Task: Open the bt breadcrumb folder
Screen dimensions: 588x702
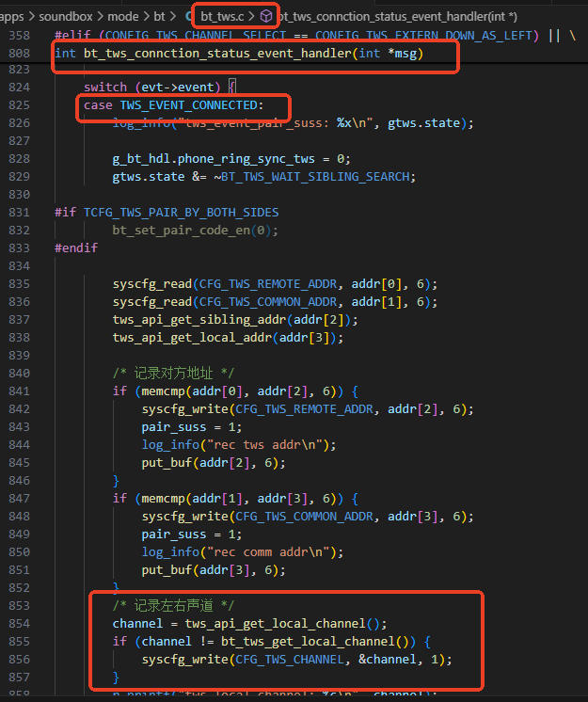Action: (x=159, y=17)
